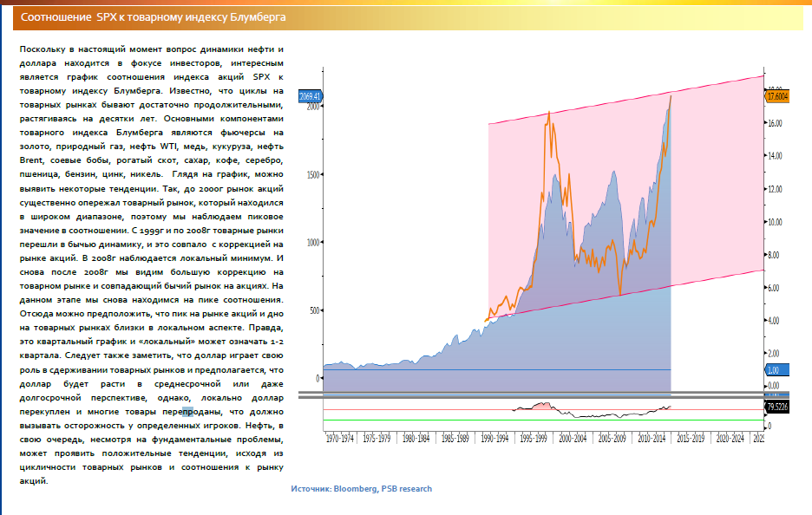The image size is (812, 515).
Task: Click the title header "Соотношение SPX к товарному индексу Блумберга"
Action: (x=153, y=17)
